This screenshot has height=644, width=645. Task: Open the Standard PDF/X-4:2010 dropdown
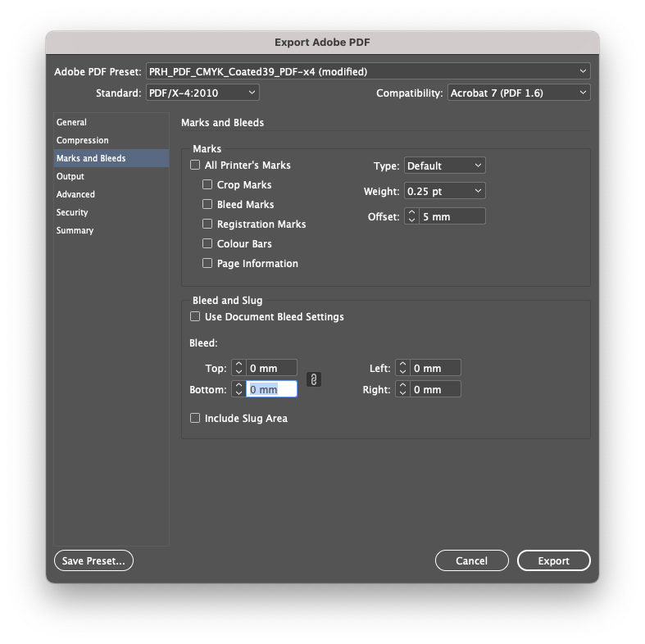(x=202, y=93)
